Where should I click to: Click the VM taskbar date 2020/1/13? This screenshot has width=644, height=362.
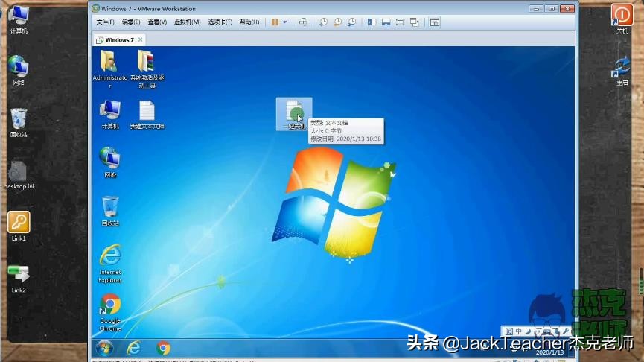(549, 352)
